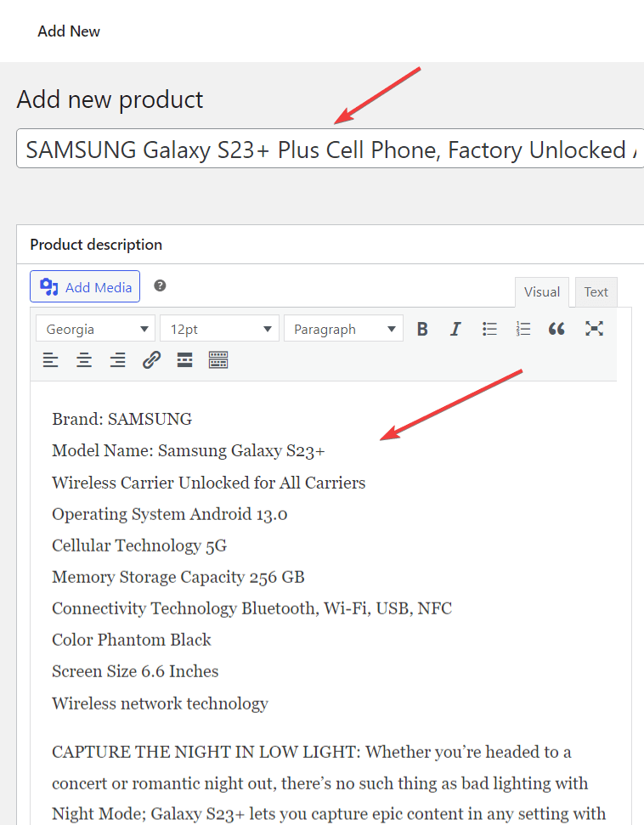Screen dimensions: 644x825
Task: Toggle Italic formatting
Action: (455, 330)
